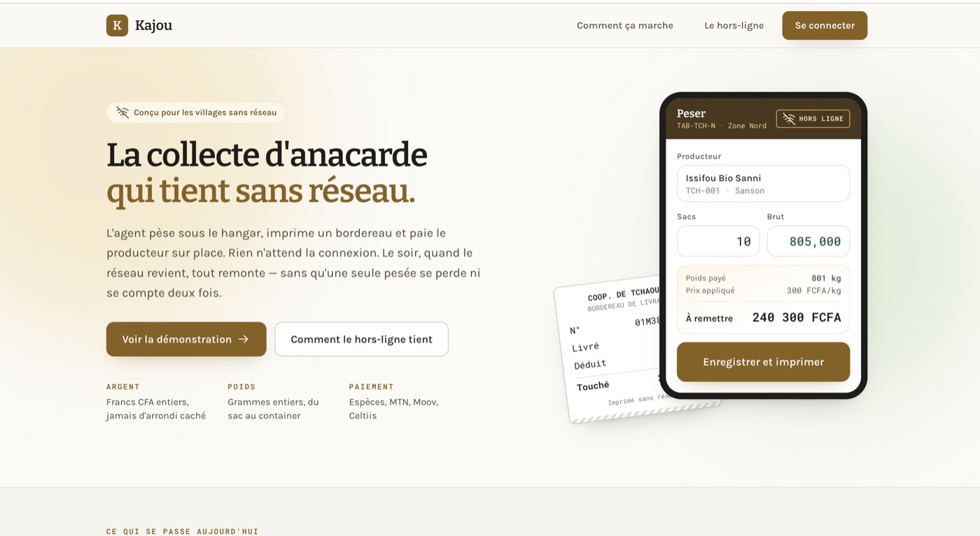
Task: Click the qui tient sans réseau headline
Action: [x=260, y=191]
